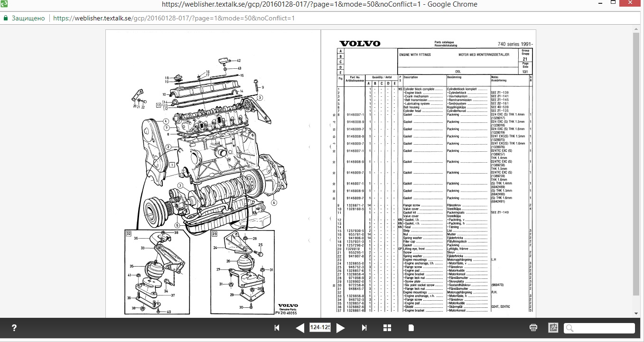Image resolution: width=644 pixels, height=342 pixels.
Task: Open the page thumbnails grid view
Action: pyautogui.click(x=387, y=328)
